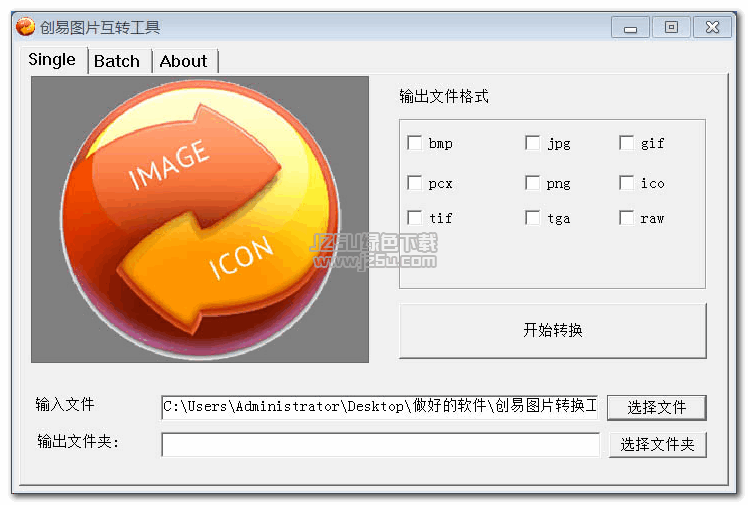
Task: Start conversion with 开始转换 button
Action: 553,330
